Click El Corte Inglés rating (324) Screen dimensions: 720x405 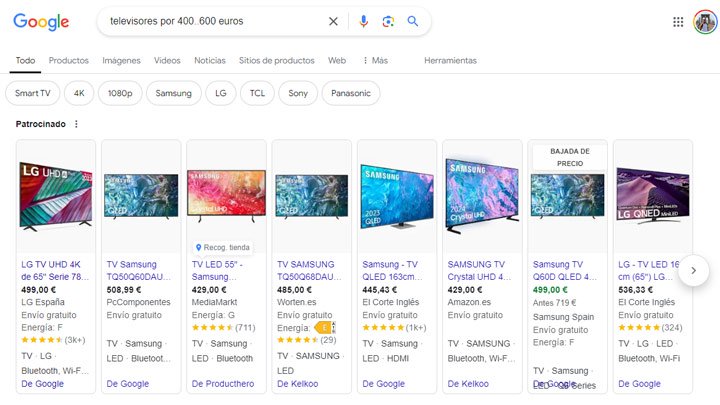pyautogui.click(x=650, y=327)
